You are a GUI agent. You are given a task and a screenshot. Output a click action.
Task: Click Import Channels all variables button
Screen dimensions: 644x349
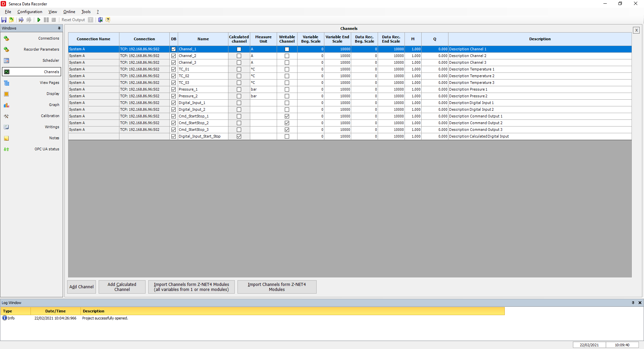tap(192, 287)
